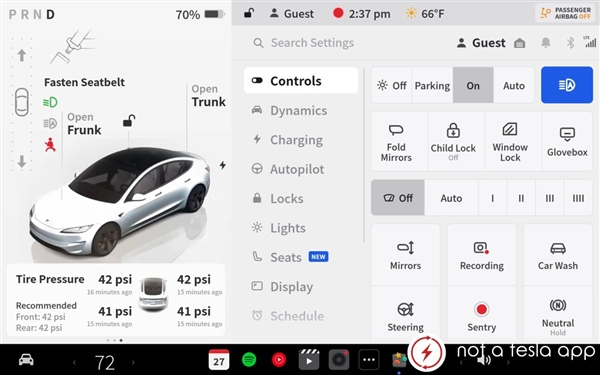Open the Frunk

(84, 124)
